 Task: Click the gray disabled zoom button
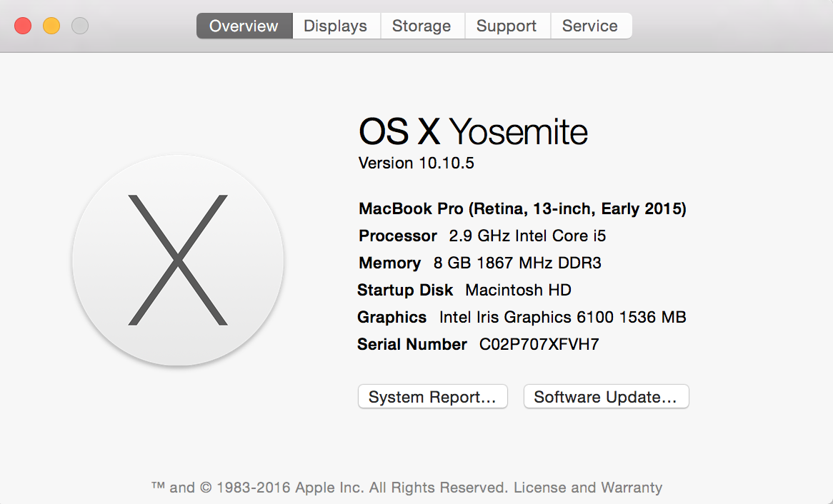(80, 26)
